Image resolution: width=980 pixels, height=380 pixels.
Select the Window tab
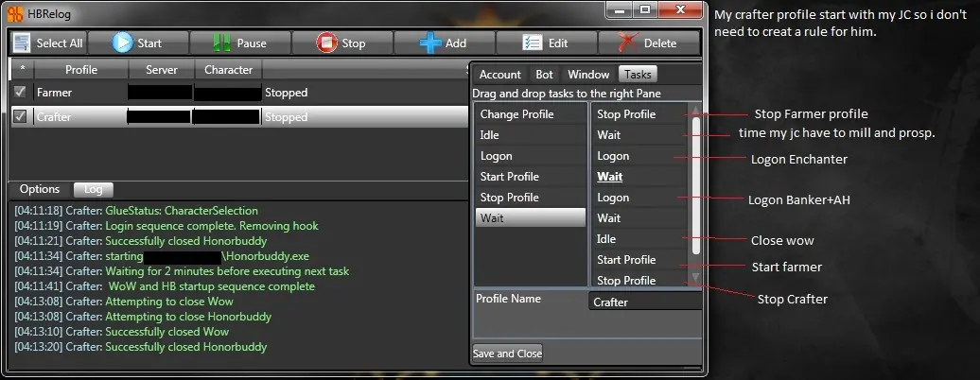tap(587, 75)
